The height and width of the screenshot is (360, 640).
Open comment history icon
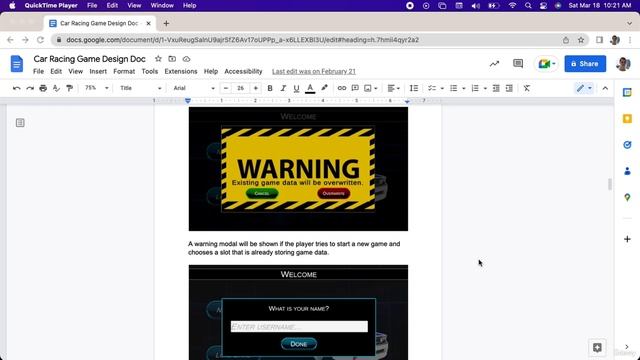click(518, 64)
